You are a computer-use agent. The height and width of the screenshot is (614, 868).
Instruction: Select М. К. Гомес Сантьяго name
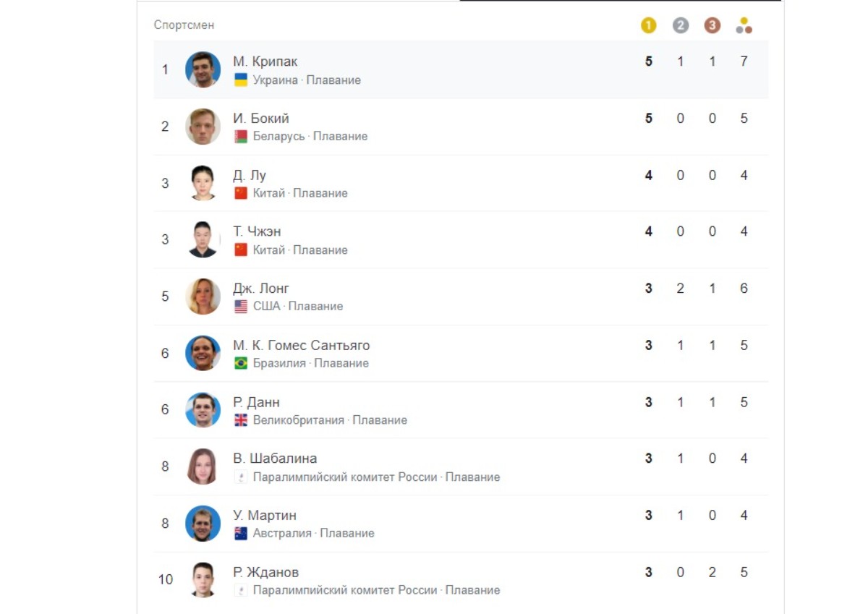tap(301, 345)
